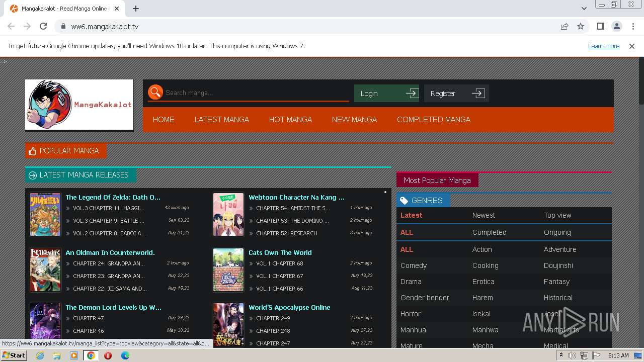This screenshot has width=644, height=362.
Task: Open Chrome profile avatar
Action: [616, 26]
